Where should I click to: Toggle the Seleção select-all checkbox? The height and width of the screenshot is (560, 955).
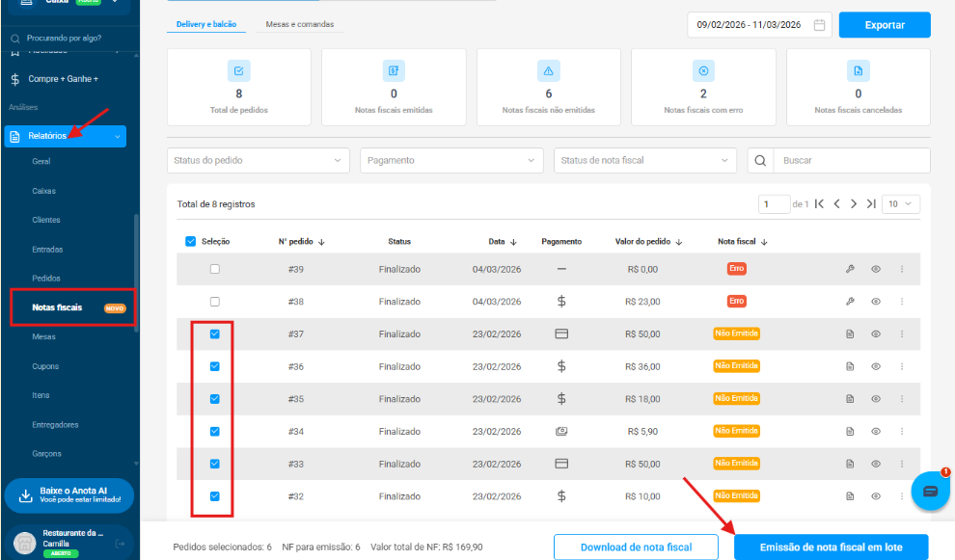(x=190, y=242)
